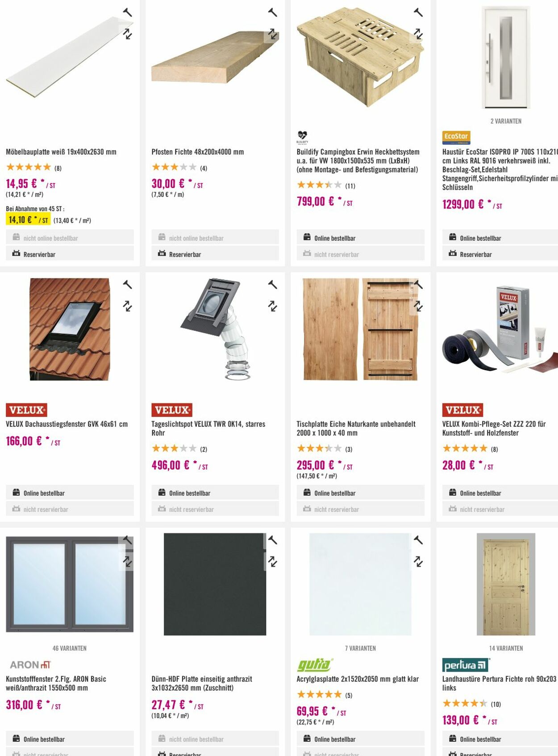The height and width of the screenshot is (756, 558).
Task: Click the hammer icon on Buildify Campingbox
Action: point(418,13)
